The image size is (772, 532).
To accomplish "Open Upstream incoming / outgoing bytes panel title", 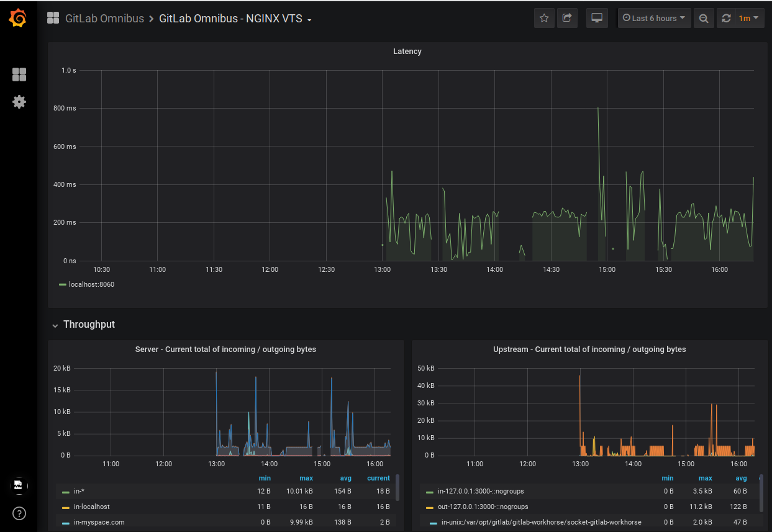I will click(589, 349).
